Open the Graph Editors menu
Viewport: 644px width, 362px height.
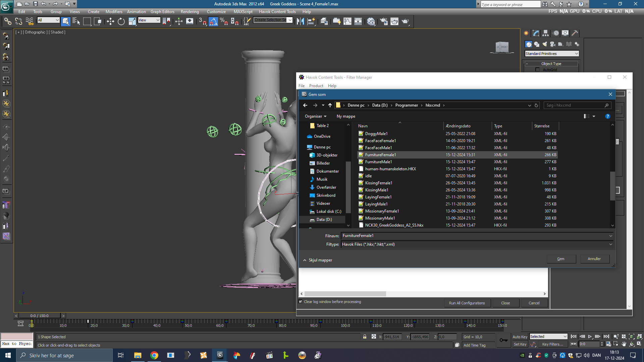point(162,12)
